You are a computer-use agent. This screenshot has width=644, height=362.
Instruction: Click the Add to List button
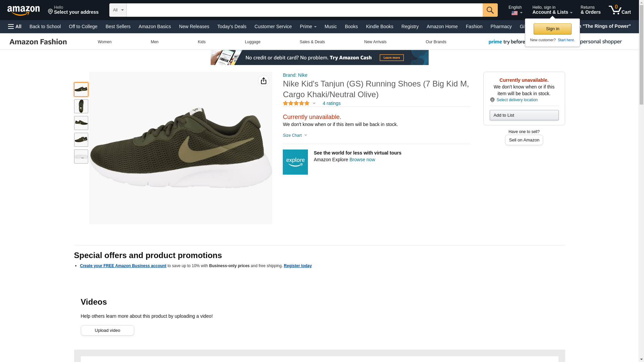tap(524, 115)
